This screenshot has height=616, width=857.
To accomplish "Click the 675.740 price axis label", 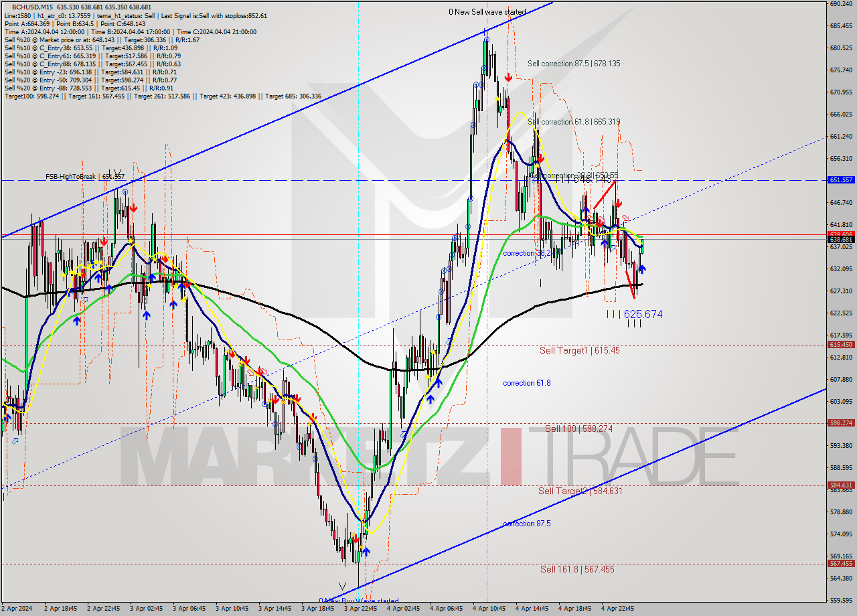I will click(841, 70).
